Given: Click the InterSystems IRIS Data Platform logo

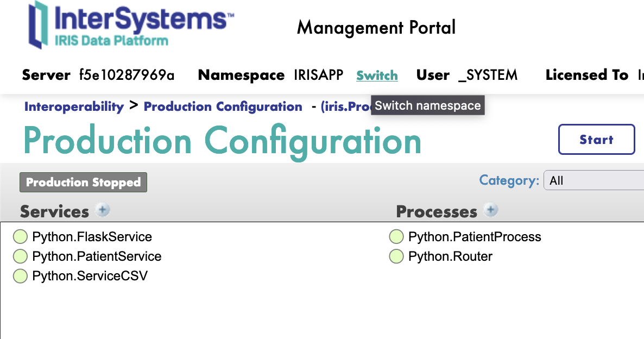Looking at the screenshot, I should [130, 24].
